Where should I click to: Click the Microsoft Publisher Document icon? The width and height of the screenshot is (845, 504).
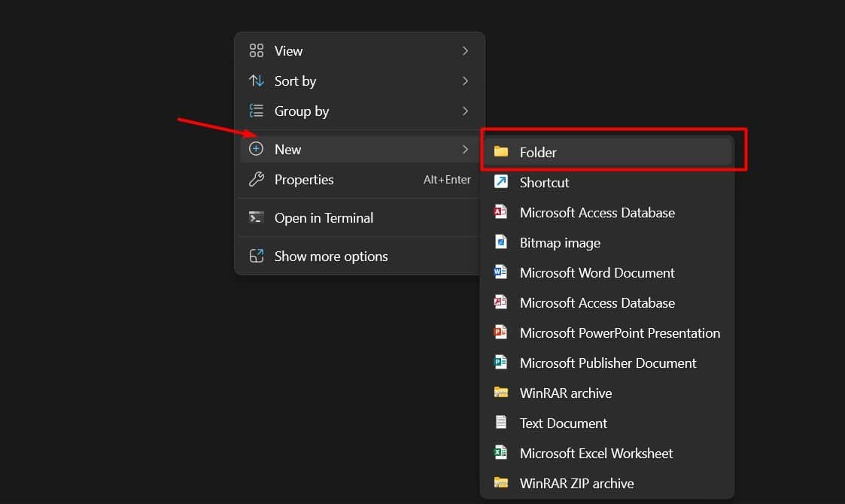click(x=500, y=363)
